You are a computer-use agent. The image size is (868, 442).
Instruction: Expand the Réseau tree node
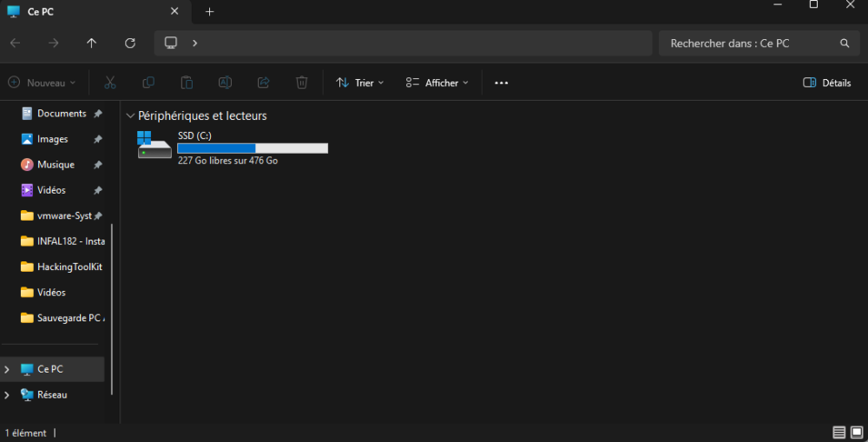(7, 395)
